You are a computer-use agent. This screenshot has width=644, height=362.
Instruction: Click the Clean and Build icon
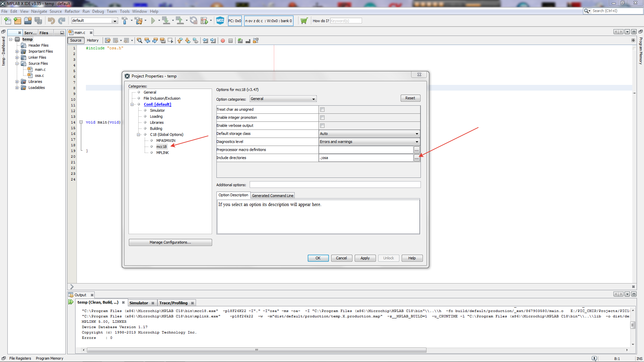click(139, 21)
